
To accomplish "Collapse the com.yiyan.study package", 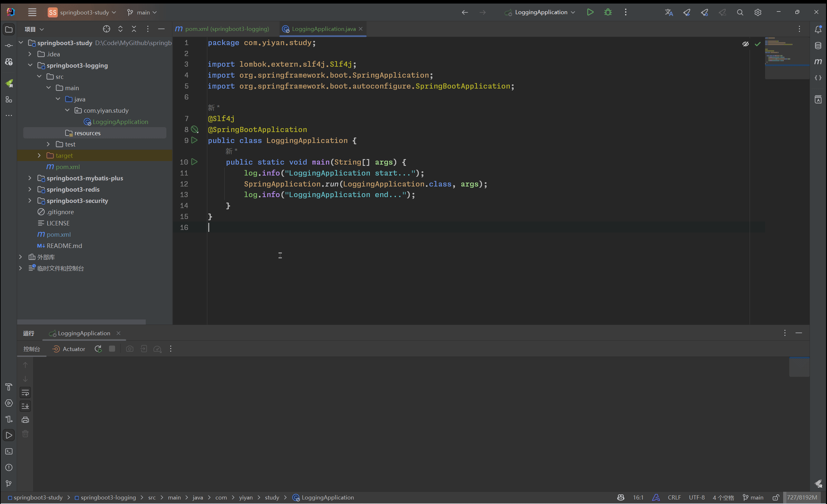I will 67,110.
